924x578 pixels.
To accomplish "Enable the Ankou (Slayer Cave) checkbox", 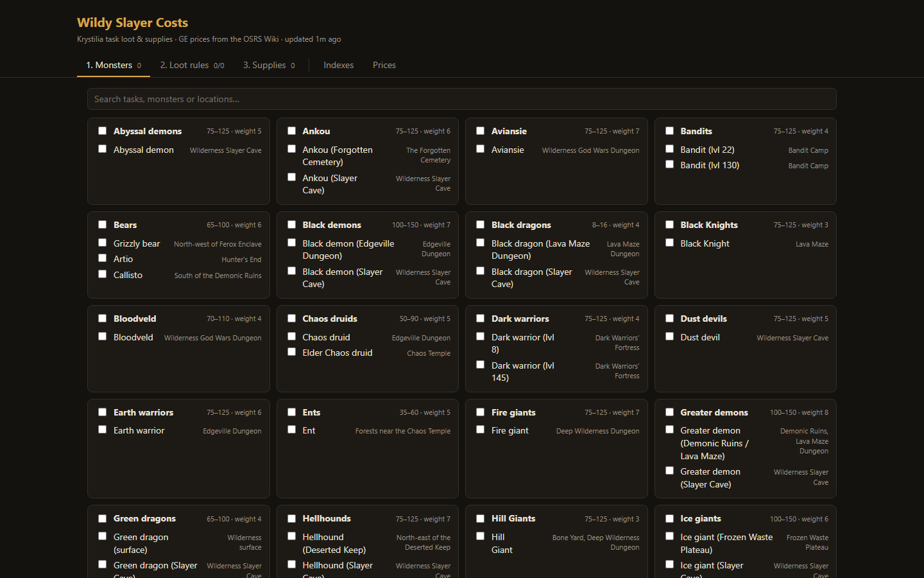I will point(291,177).
